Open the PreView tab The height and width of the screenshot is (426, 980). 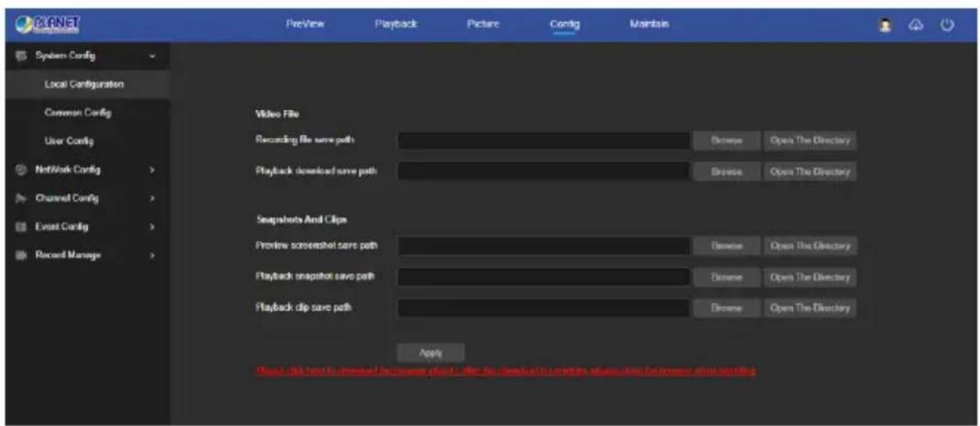pos(306,24)
